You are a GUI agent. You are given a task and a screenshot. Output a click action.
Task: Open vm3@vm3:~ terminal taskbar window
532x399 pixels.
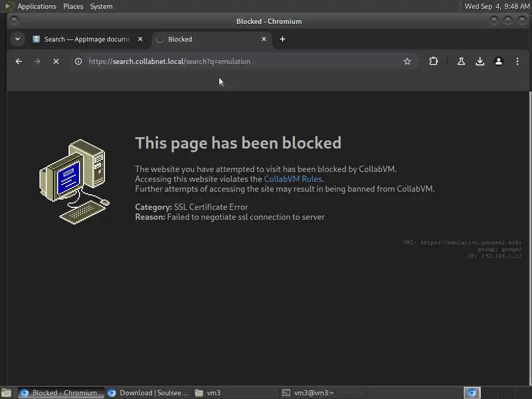click(323, 393)
